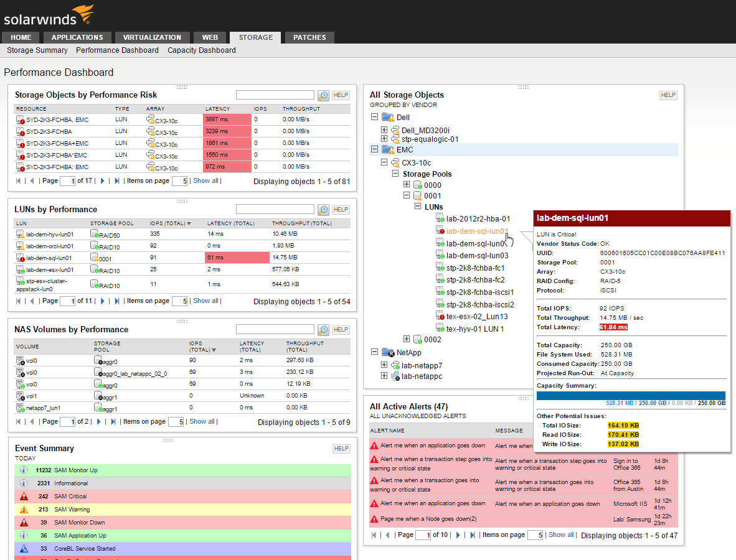Click HELP button in All Storage Objects panel
The image size is (736, 560).
point(668,95)
